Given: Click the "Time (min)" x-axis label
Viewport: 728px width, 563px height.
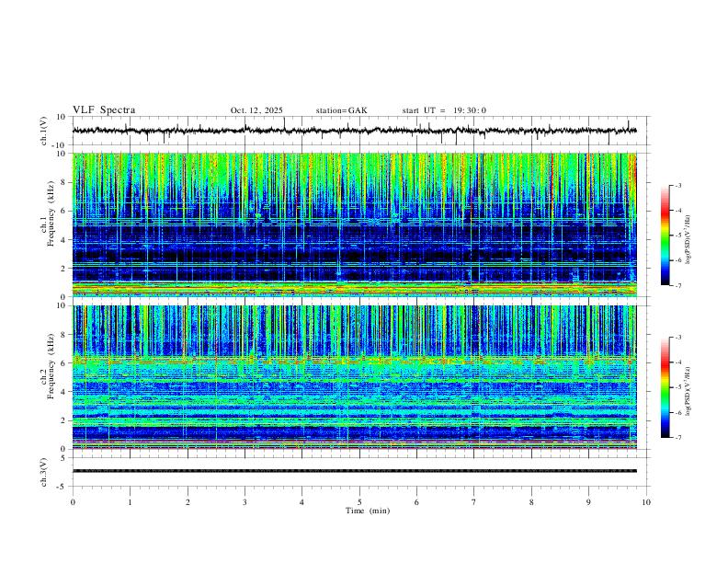Looking at the screenshot, I should click(368, 511).
